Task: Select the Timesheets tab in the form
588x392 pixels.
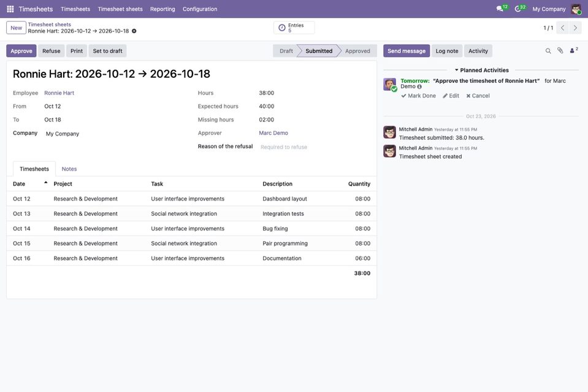Action: pyautogui.click(x=34, y=169)
